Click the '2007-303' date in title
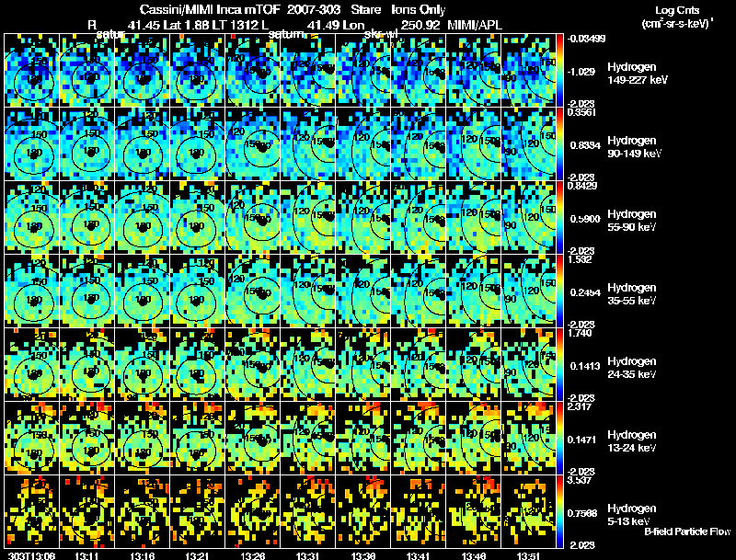 pyautogui.click(x=314, y=9)
